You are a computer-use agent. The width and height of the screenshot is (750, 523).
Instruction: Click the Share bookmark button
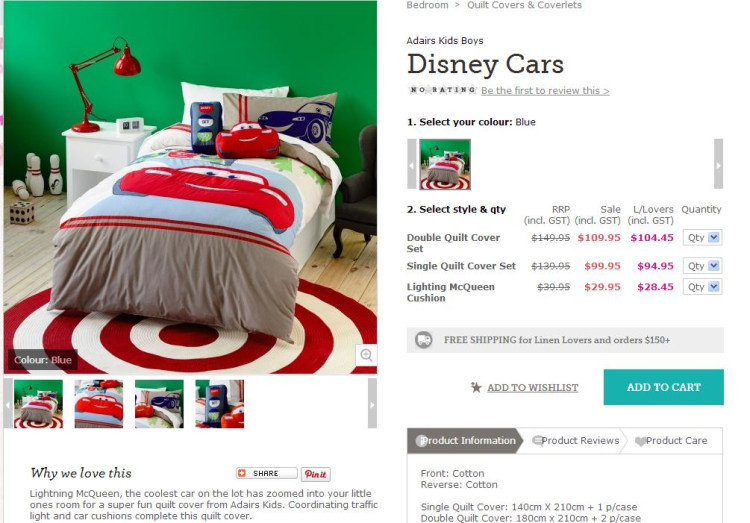point(266,473)
